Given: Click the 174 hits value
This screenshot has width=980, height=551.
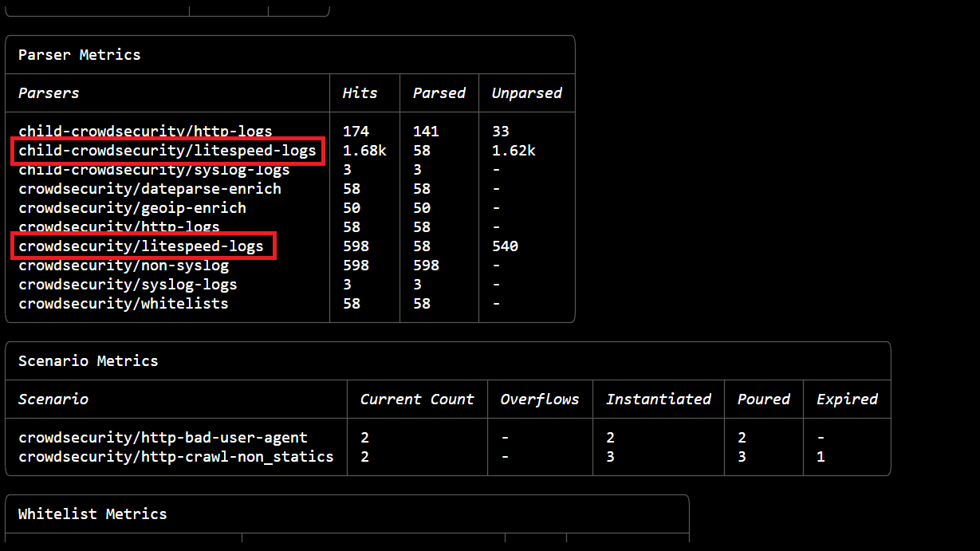Looking at the screenshot, I should tap(356, 132).
